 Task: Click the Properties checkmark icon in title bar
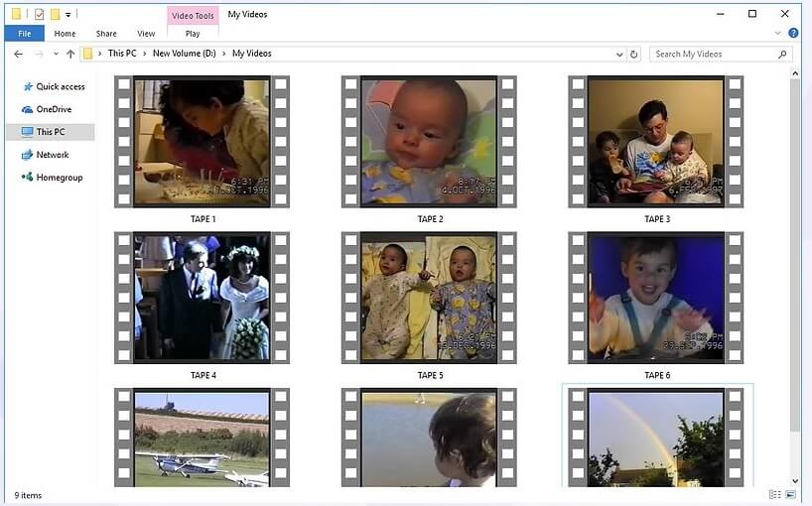[39, 14]
